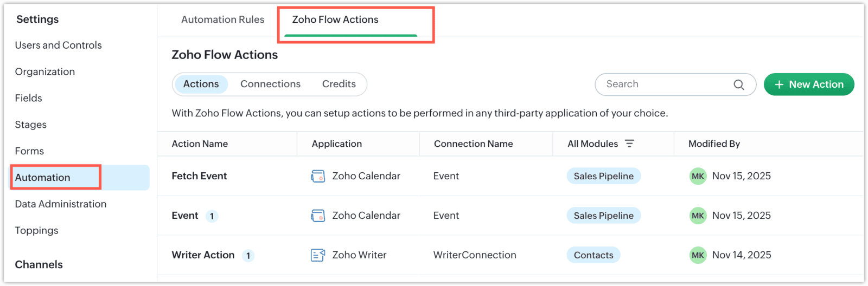Click count badge next to Event action
Screen dimensions: 868x286
point(212,216)
